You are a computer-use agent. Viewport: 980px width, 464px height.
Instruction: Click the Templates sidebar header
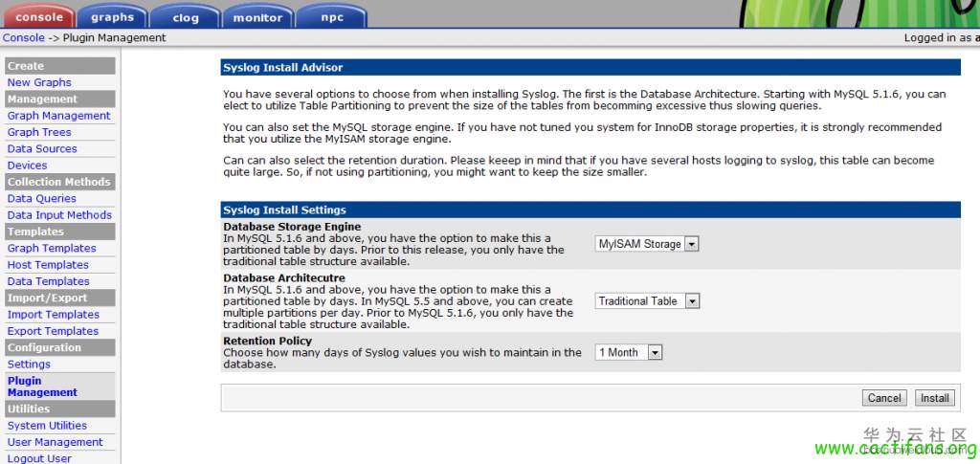click(x=60, y=232)
